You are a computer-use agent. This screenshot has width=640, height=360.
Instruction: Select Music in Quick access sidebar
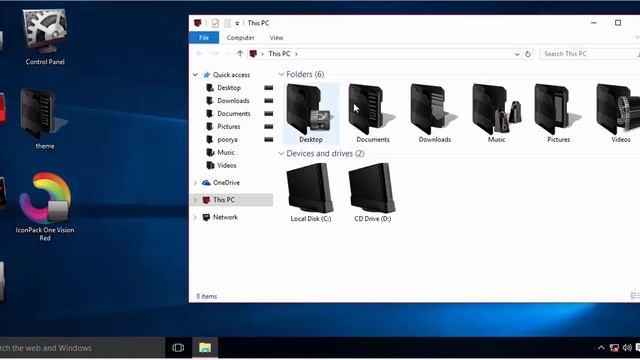[x=226, y=152]
